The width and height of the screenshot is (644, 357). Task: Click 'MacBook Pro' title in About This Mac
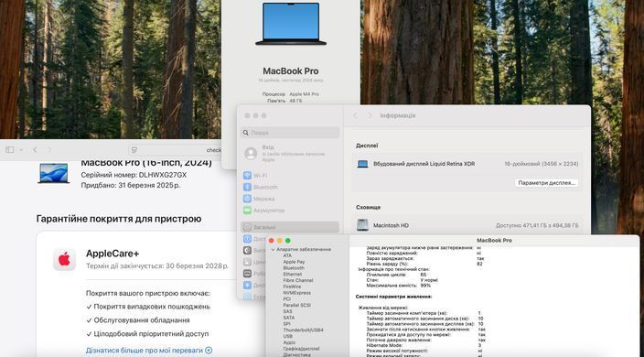[291, 71]
